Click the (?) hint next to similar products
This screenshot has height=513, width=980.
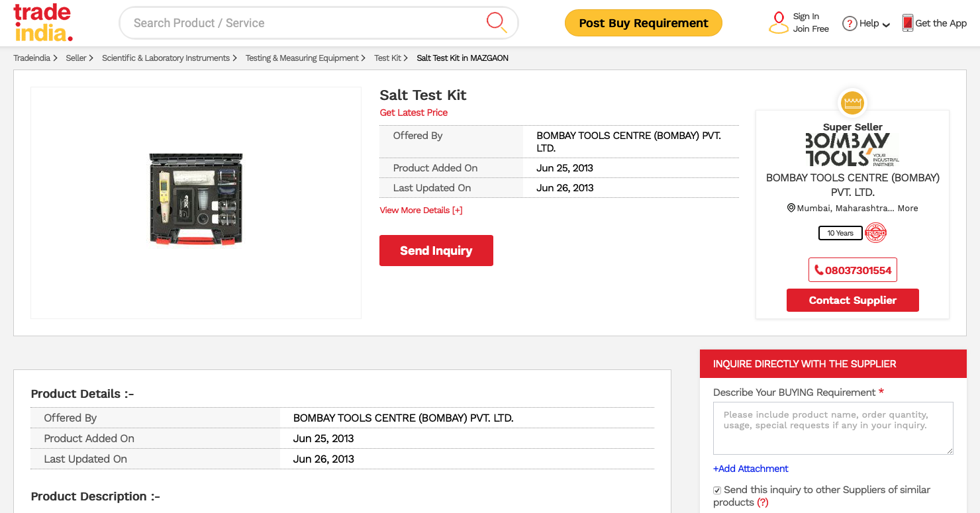tap(763, 502)
